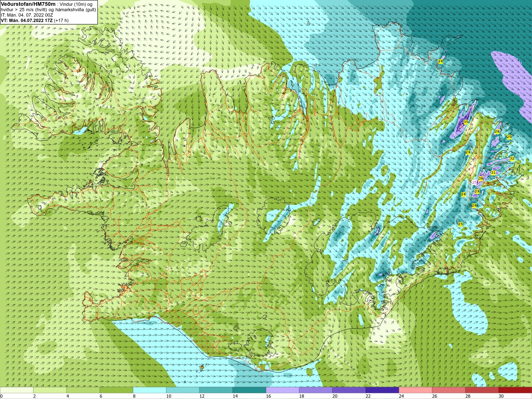The image size is (532, 399).
Task: Click the pale cyan 8–10 m/s legend swatch
Action: [x=150, y=390]
